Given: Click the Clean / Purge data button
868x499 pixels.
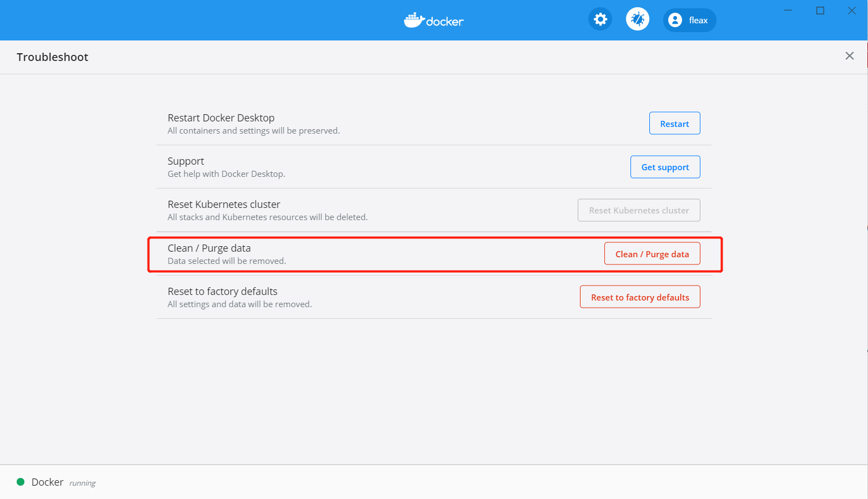Looking at the screenshot, I should point(652,253).
